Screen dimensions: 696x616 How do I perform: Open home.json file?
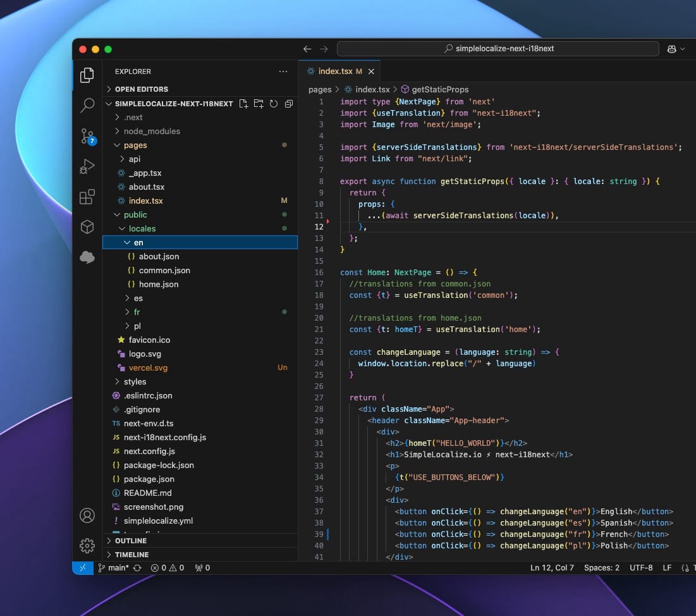pyautogui.click(x=200, y=284)
